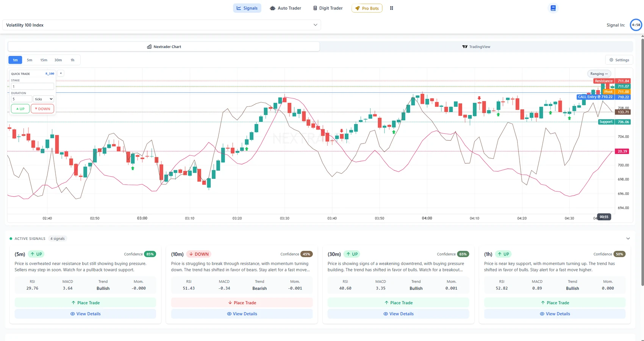The height and width of the screenshot is (341, 644).
Task: View Details for the 10m signal
Action: tap(242, 314)
